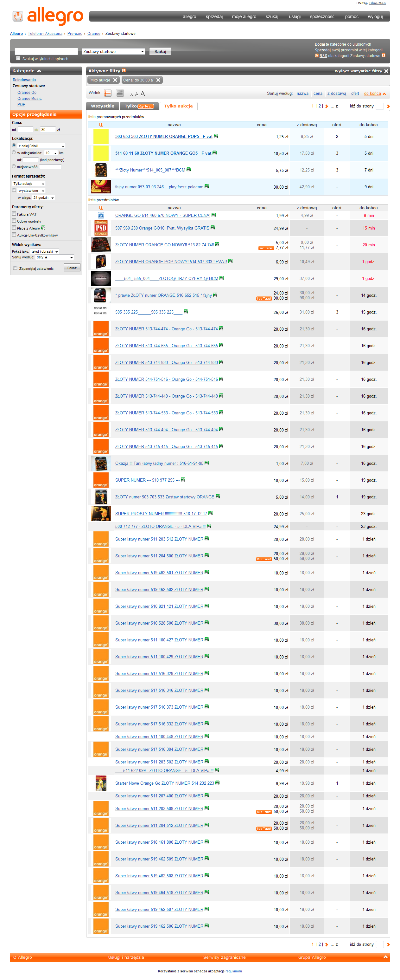
Task: Click the main search text field
Action: [x=46, y=51]
